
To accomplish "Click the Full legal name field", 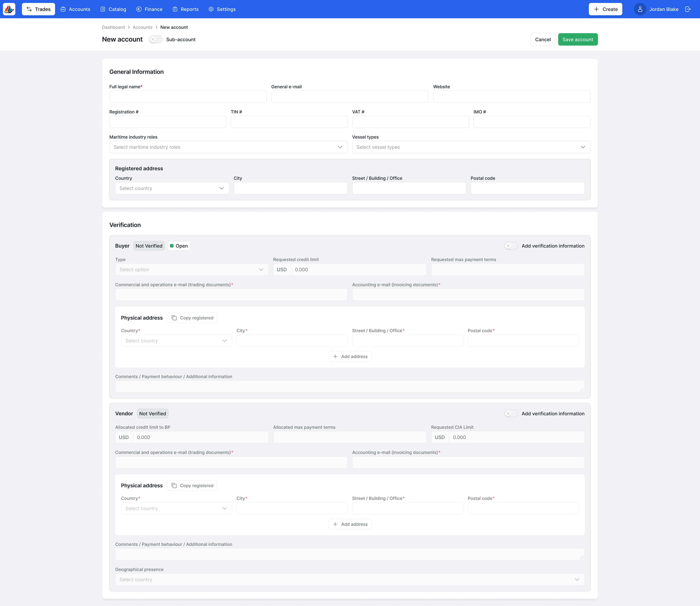I will coord(188,97).
